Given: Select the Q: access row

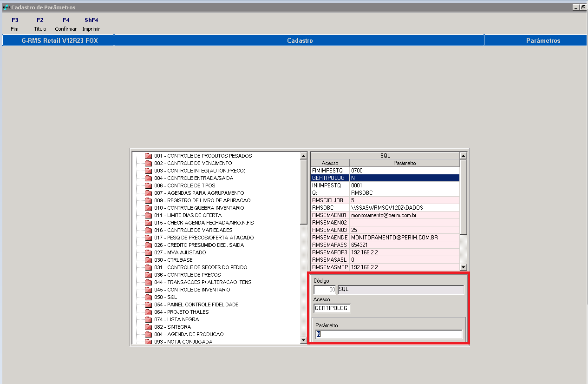Looking at the screenshot, I should (385, 193).
